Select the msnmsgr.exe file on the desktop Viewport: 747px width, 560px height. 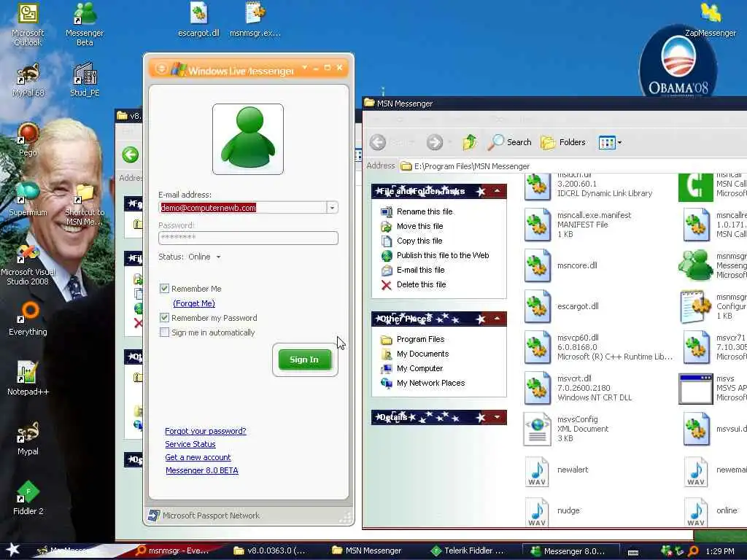[x=255, y=20]
